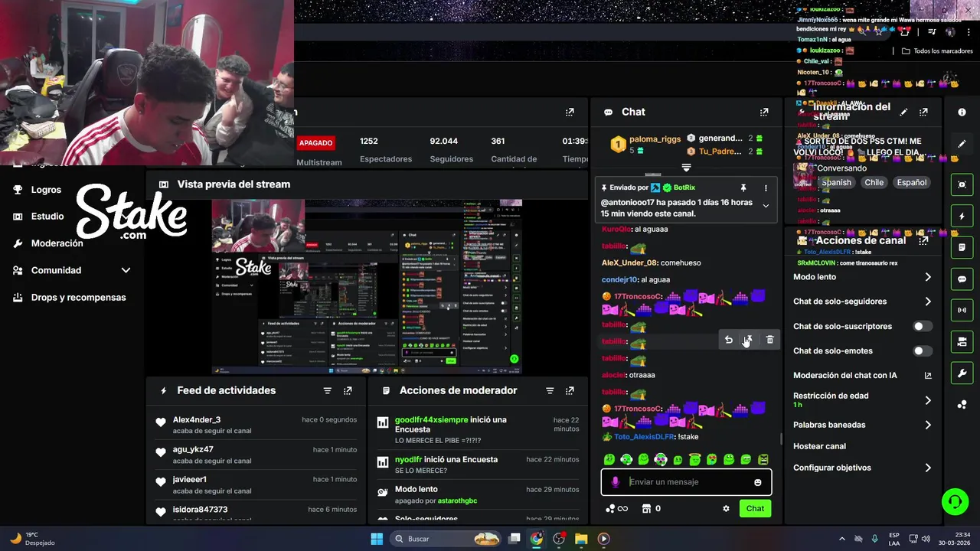The width and height of the screenshot is (980, 551).
Task: Click the purple microphone icon in chat input
Action: point(615,482)
